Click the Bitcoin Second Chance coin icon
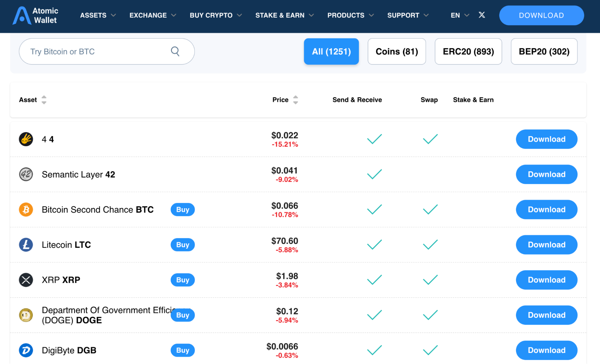The image size is (600, 364). pos(26,209)
